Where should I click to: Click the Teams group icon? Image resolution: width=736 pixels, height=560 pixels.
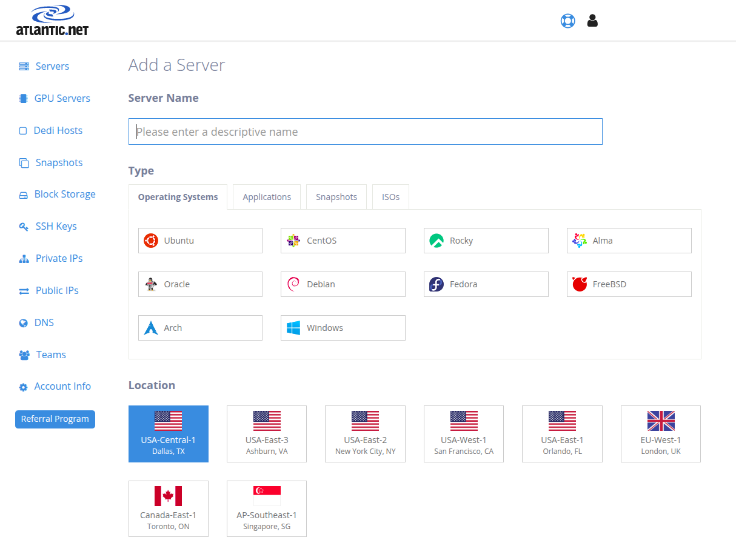(x=24, y=355)
